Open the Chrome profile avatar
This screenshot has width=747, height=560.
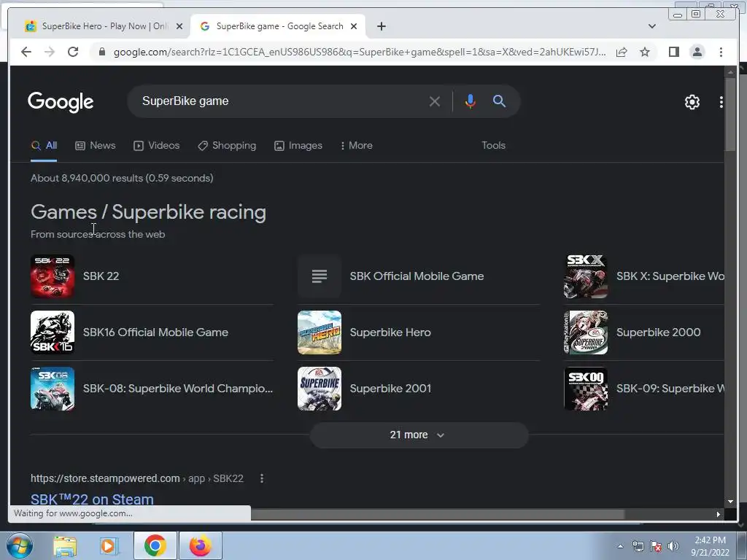point(697,52)
